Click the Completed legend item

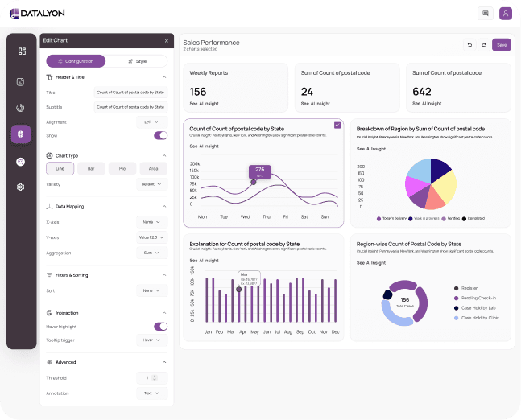[x=473, y=219]
